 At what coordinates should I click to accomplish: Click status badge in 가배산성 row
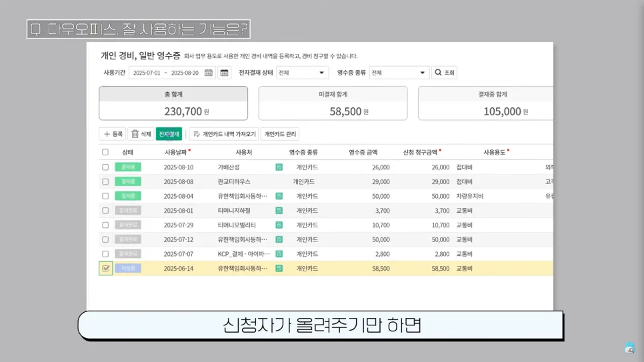128,167
